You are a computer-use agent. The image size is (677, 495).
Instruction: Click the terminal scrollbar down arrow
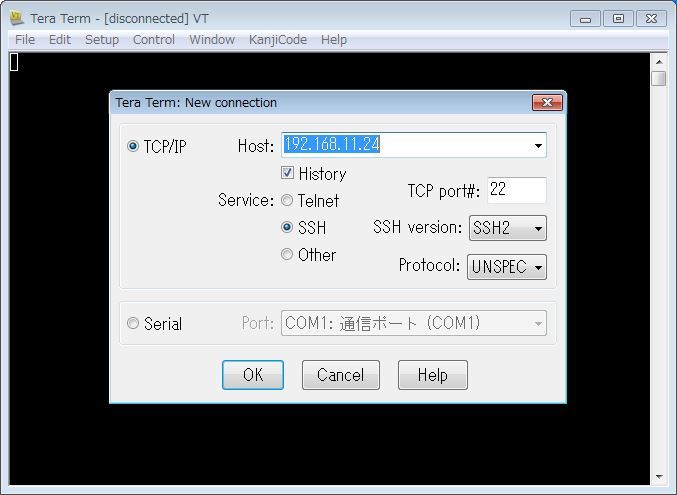coord(659,477)
